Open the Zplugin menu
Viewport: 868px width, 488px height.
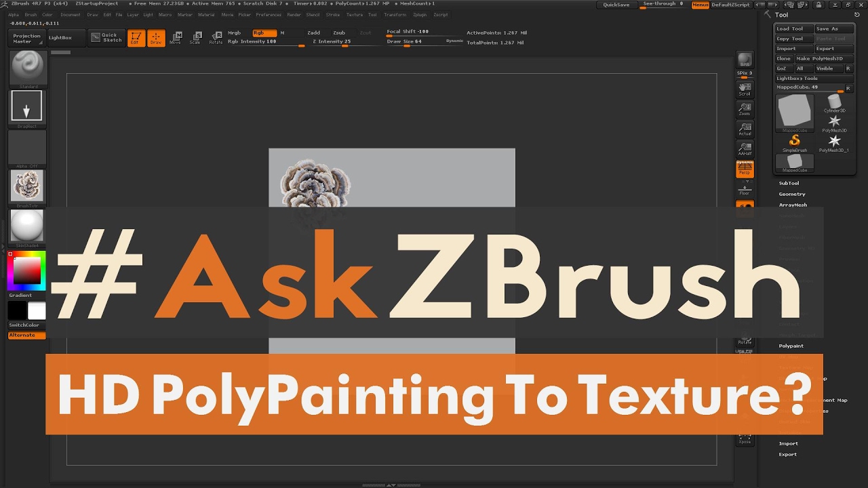tap(420, 14)
